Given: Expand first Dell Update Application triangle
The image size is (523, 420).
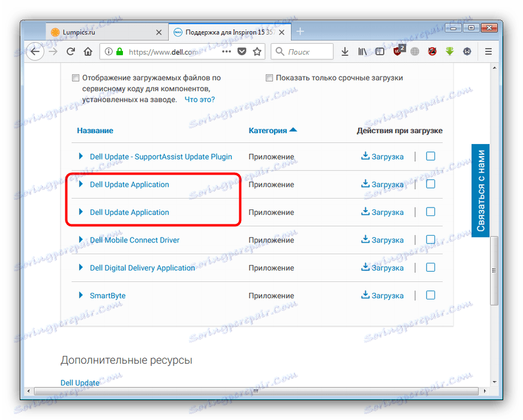Looking at the screenshot, I should (81, 184).
